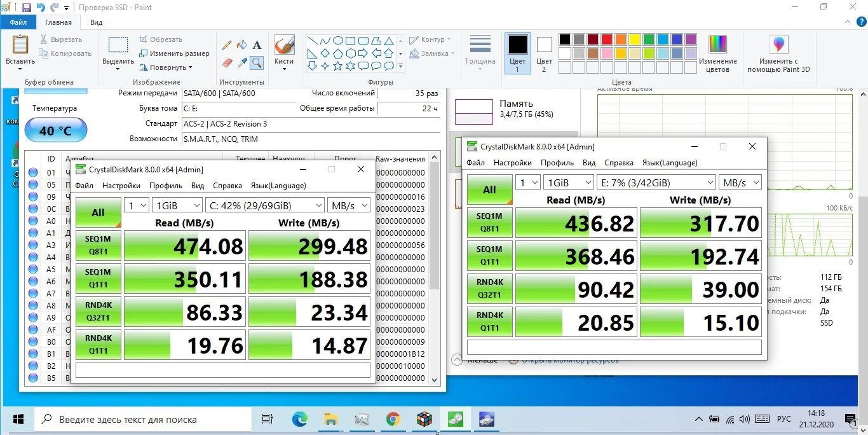Select the five-point star shape

pyautogui.click(x=337, y=66)
